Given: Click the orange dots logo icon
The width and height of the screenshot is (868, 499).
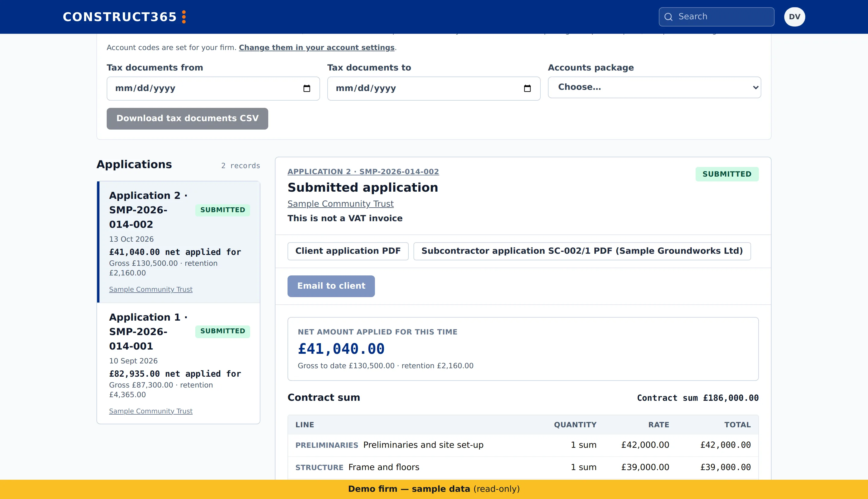Looking at the screenshot, I should point(184,17).
